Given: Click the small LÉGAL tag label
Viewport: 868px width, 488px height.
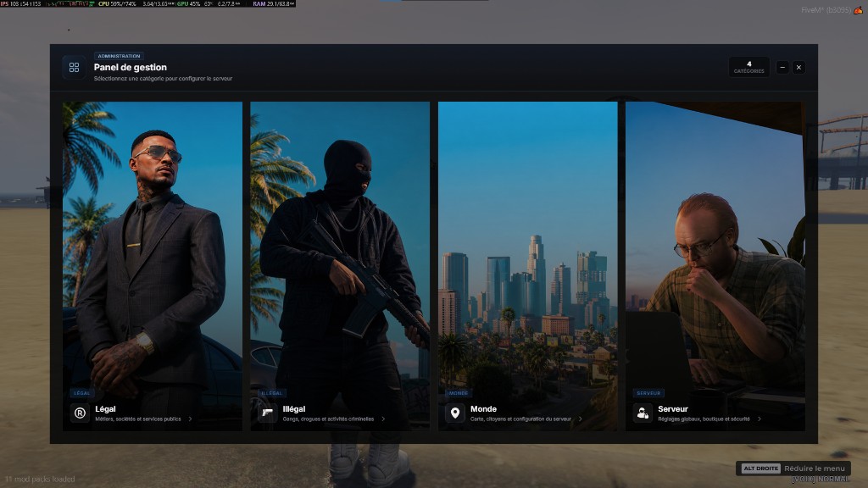Looking at the screenshot, I should point(82,393).
